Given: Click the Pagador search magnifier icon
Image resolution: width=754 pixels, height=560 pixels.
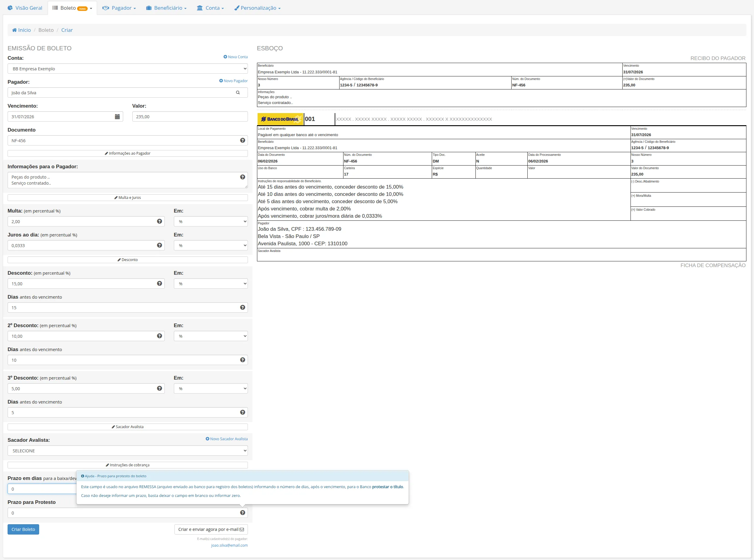Looking at the screenshot, I should (x=238, y=92).
